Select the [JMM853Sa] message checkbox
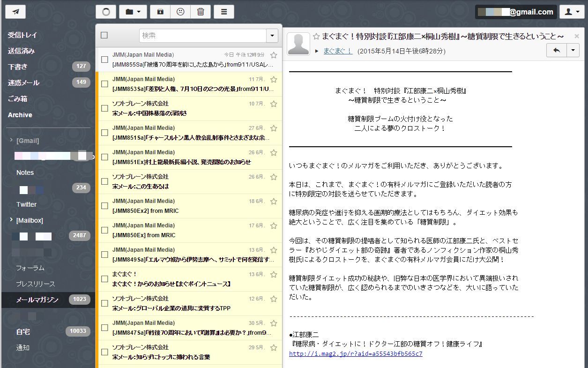Viewport: 588px width, 368px height. click(x=104, y=84)
